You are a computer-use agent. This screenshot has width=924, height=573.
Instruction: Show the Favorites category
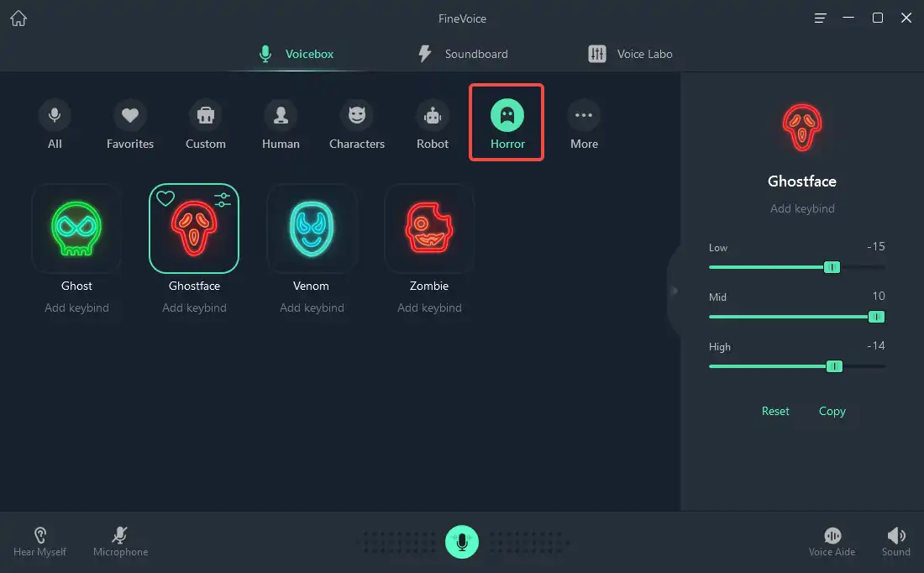130,124
